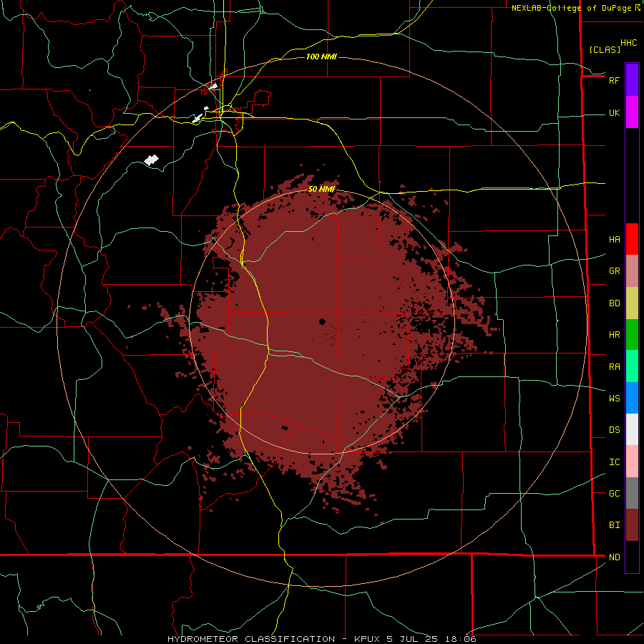The height and width of the screenshot is (644, 644).
Task: Click the red HA legend color block
Action: point(632,239)
